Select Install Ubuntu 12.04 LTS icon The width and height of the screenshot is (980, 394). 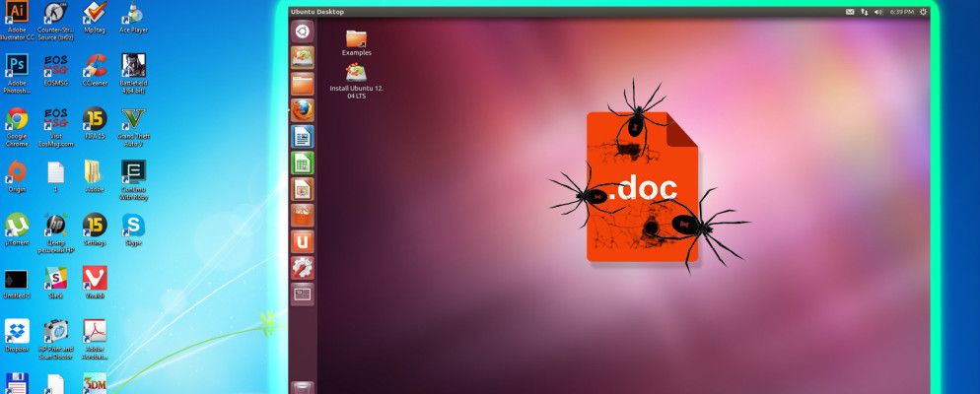click(356, 81)
